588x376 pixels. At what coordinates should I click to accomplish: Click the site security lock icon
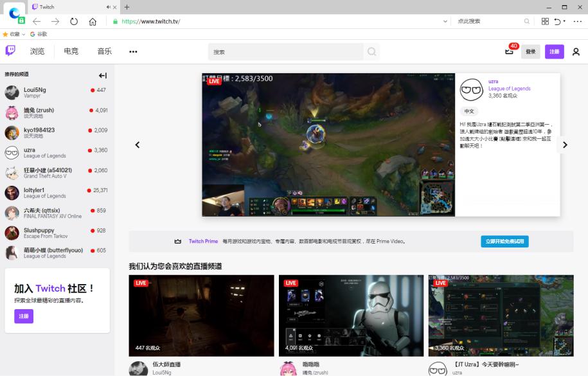116,21
